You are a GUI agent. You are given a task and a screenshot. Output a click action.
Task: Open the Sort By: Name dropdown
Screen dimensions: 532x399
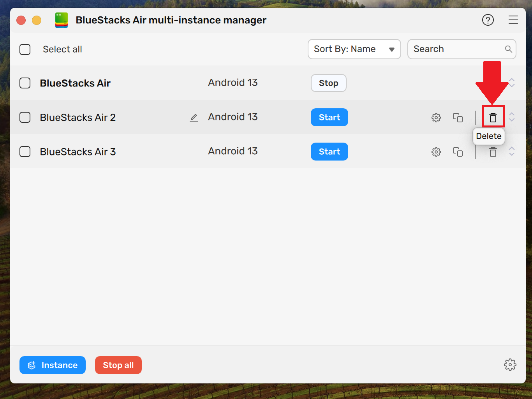(354, 49)
